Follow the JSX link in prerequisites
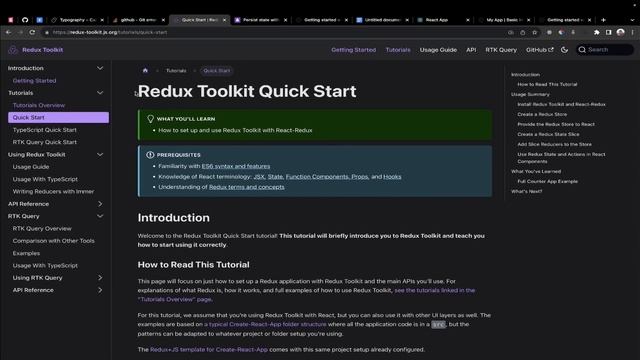 pyautogui.click(x=259, y=176)
